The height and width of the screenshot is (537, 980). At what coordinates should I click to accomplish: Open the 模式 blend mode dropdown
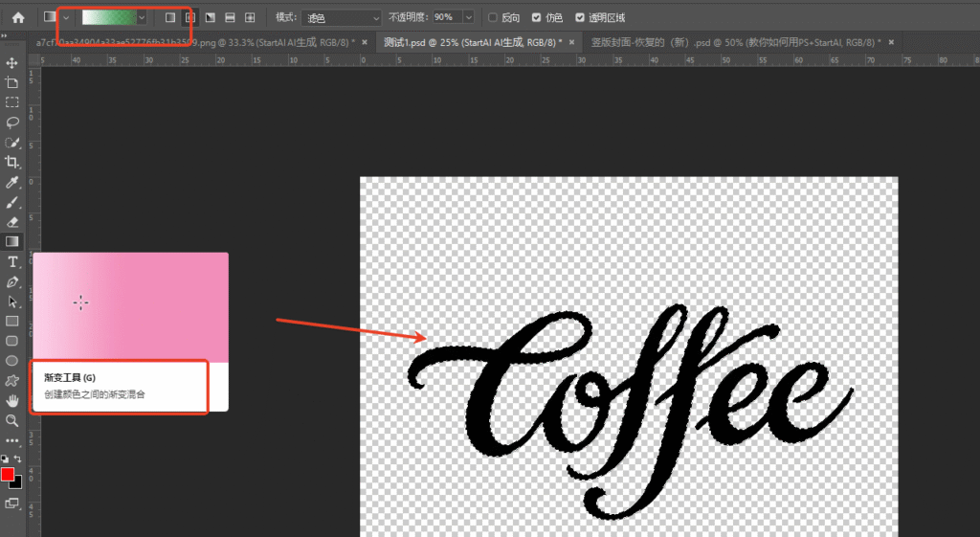point(342,17)
